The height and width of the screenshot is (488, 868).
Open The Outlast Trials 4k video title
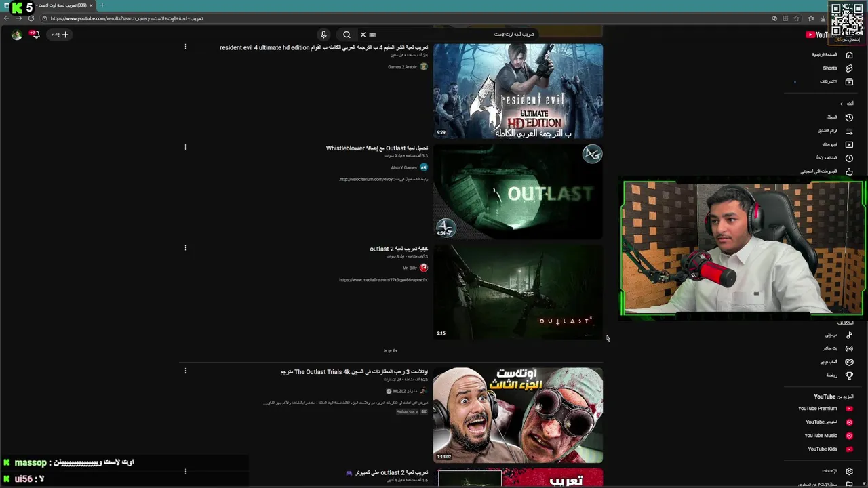pos(354,371)
